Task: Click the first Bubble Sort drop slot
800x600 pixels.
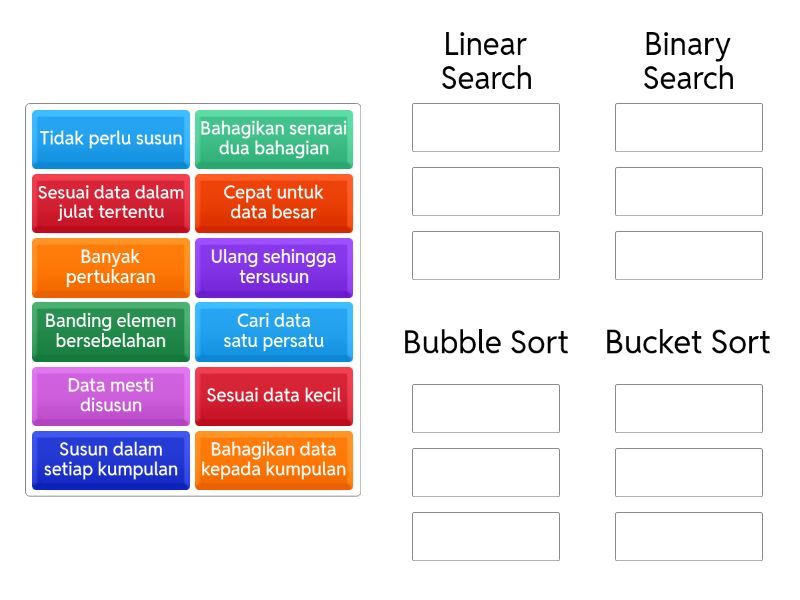Action: coord(486,409)
